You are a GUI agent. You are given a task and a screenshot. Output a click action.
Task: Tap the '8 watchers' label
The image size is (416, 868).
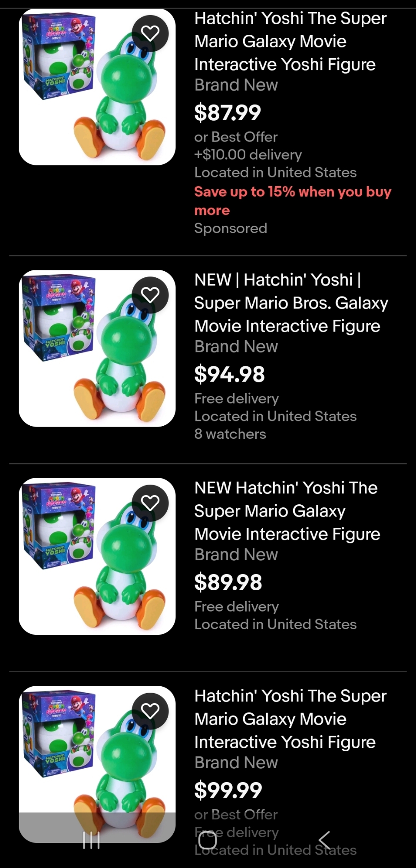230,434
